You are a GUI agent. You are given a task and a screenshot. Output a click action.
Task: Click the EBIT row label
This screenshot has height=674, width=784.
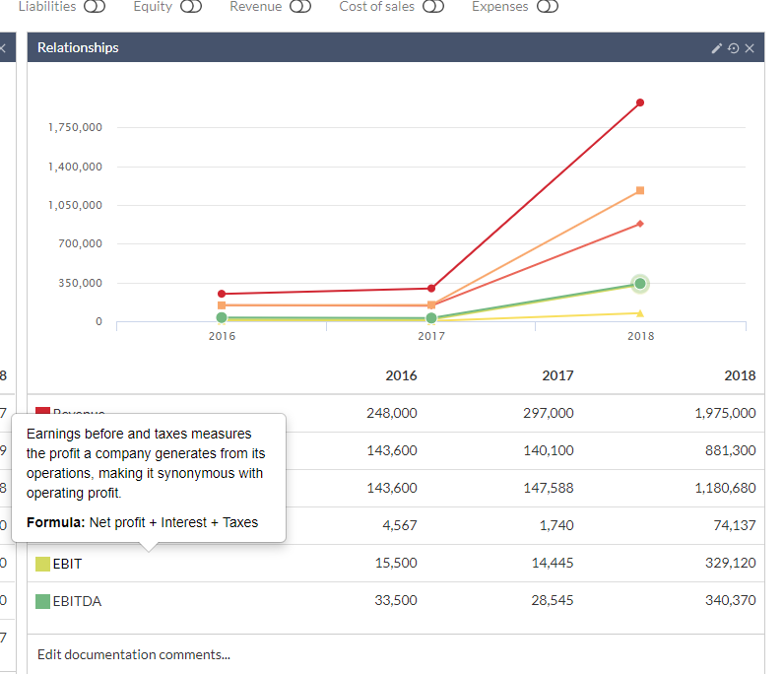click(x=68, y=564)
